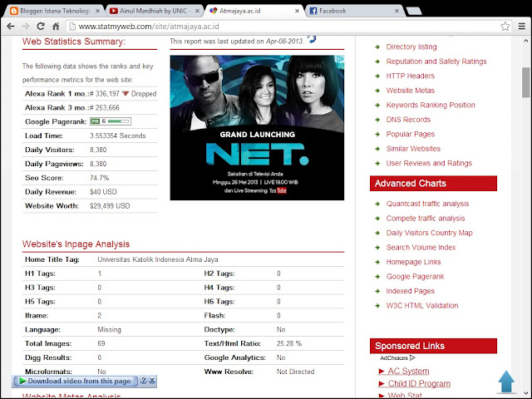Close the Facebook tab
532x399 pixels.
pos(397,11)
